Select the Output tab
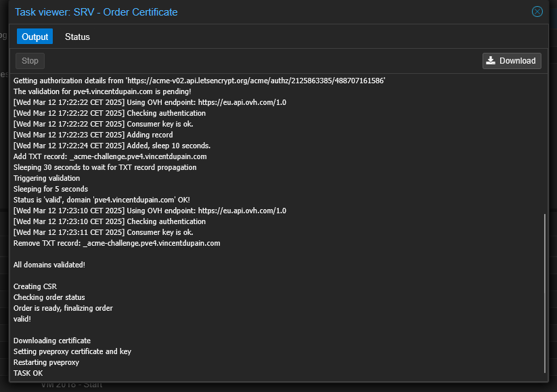This screenshot has width=557, height=392. 35,37
